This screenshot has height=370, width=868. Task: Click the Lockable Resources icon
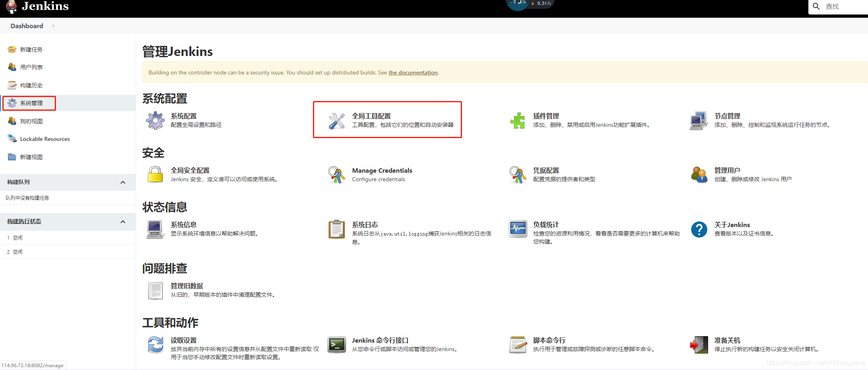tap(12, 138)
